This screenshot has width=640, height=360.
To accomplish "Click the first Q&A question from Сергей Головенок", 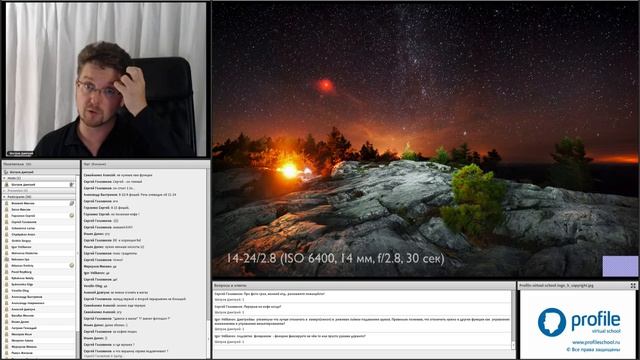I will (x=269, y=294).
